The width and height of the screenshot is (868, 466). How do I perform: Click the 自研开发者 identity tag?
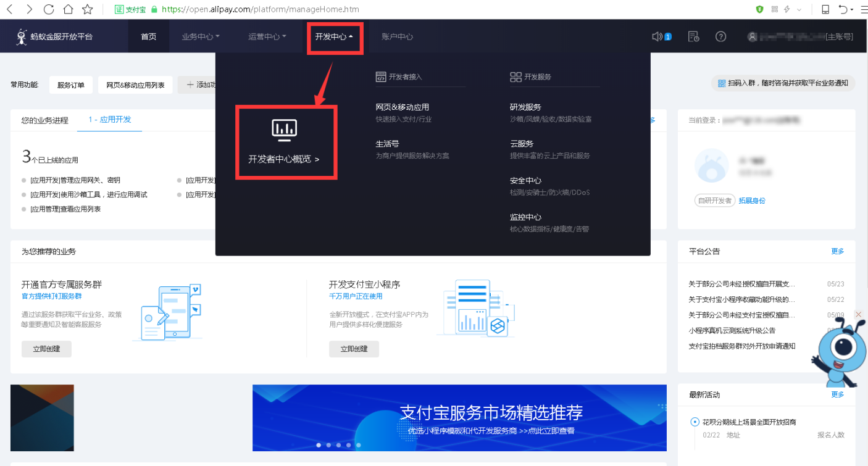[x=714, y=201]
